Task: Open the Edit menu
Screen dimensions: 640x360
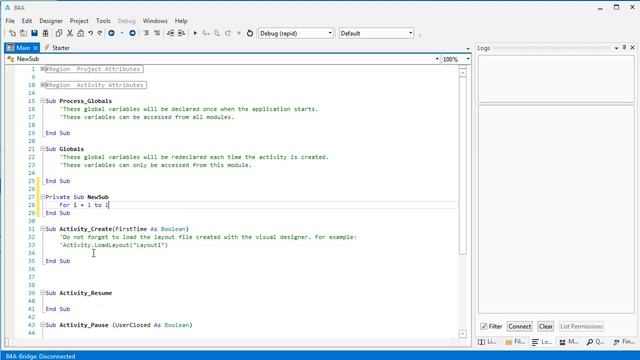Action: [x=27, y=21]
